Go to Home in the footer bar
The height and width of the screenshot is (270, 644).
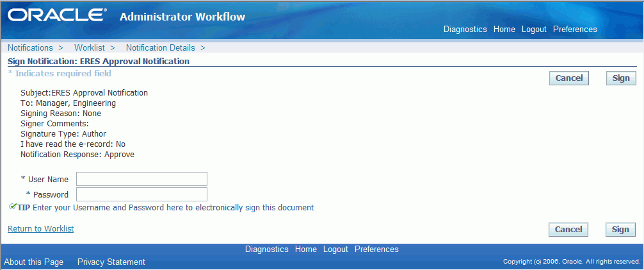click(306, 249)
